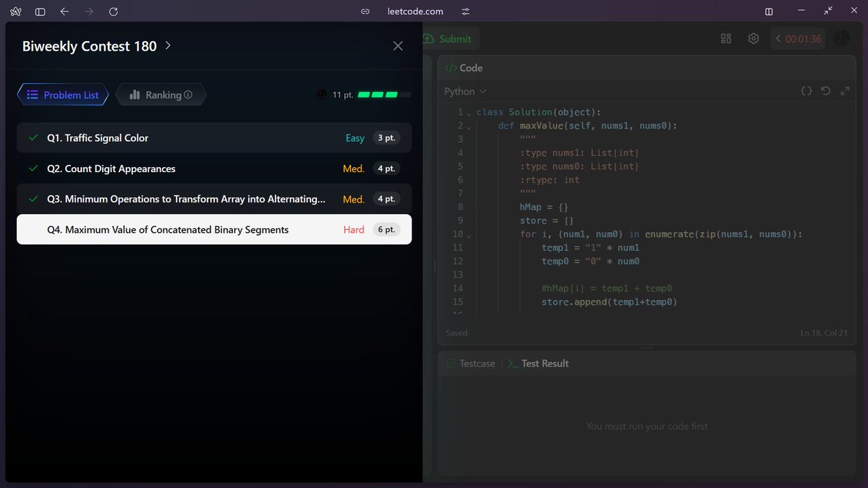
Task: Expand the code editor to fullscreen
Action: click(845, 91)
